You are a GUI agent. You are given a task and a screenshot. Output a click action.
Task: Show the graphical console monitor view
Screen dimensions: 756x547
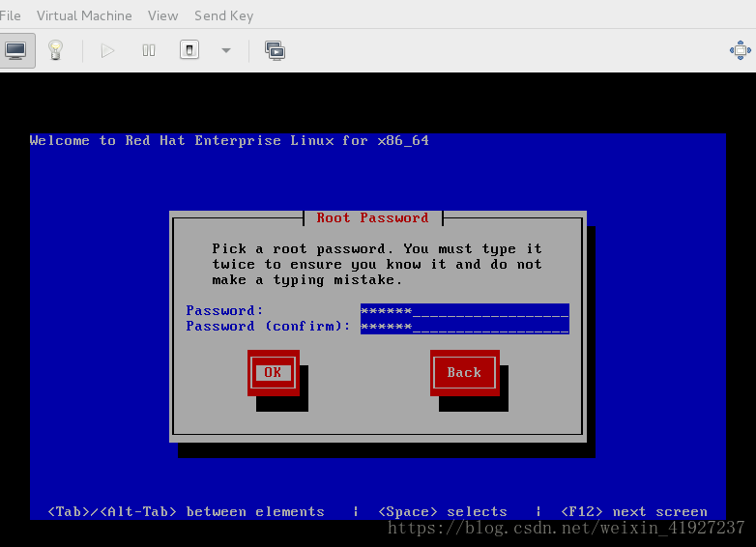[15, 50]
